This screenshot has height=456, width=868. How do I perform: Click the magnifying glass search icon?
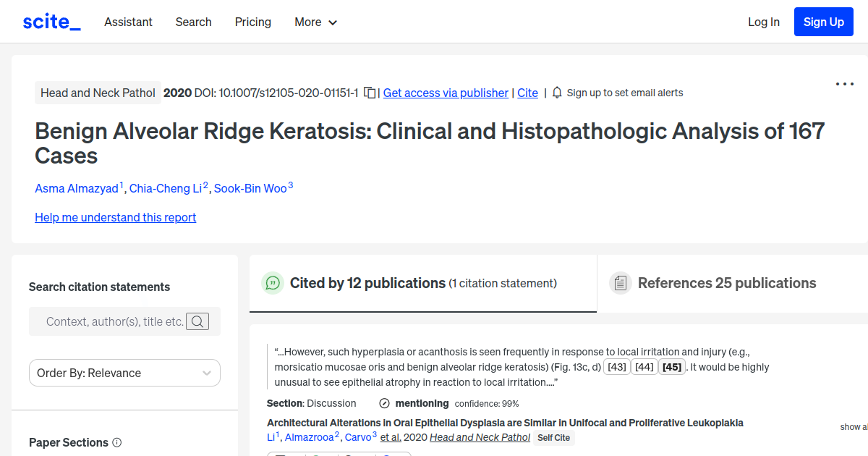pyautogui.click(x=197, y=321)
